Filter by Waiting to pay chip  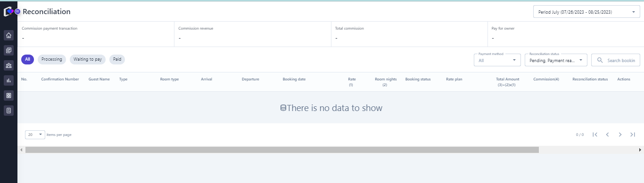[88, 59]
